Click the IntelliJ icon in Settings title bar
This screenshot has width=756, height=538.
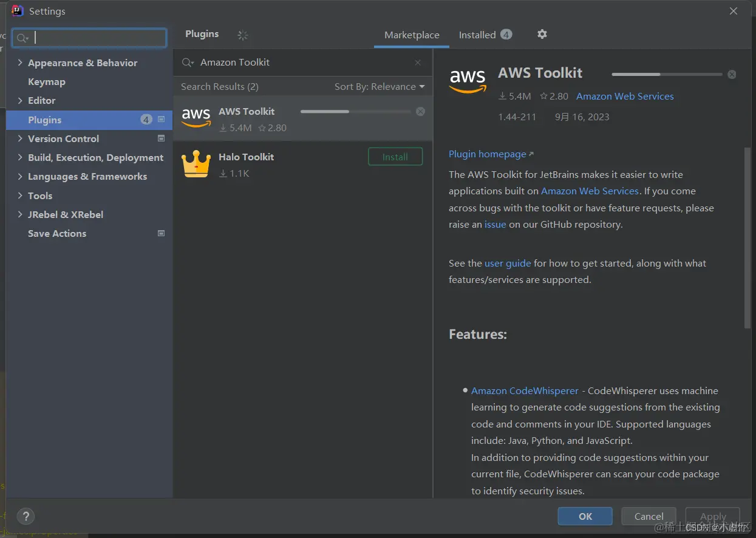[17, 11]
